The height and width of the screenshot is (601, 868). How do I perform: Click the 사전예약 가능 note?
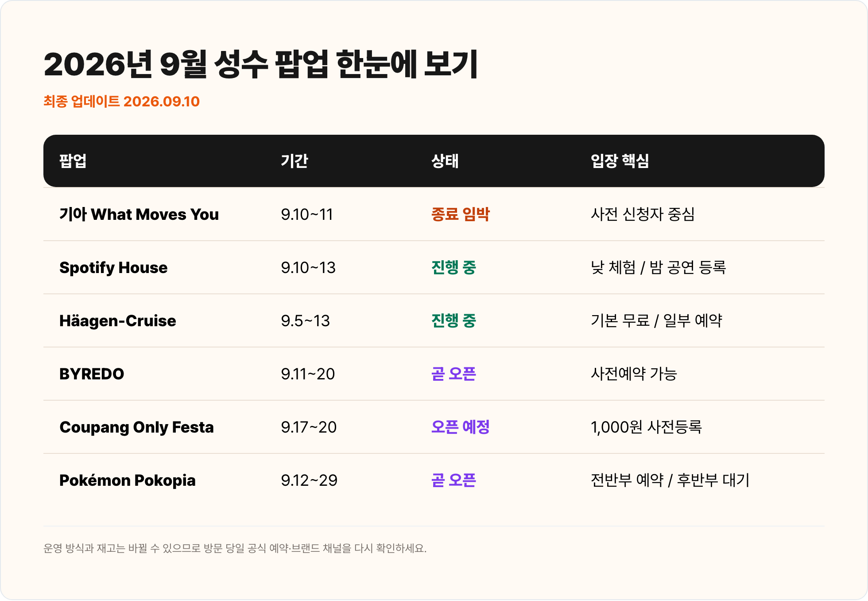pyautogui.click(x=634, y=374)
